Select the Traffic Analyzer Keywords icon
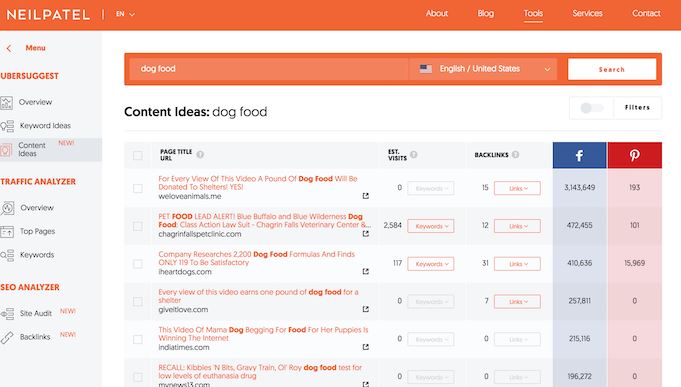681x387 pixels. tap(7, 255)
